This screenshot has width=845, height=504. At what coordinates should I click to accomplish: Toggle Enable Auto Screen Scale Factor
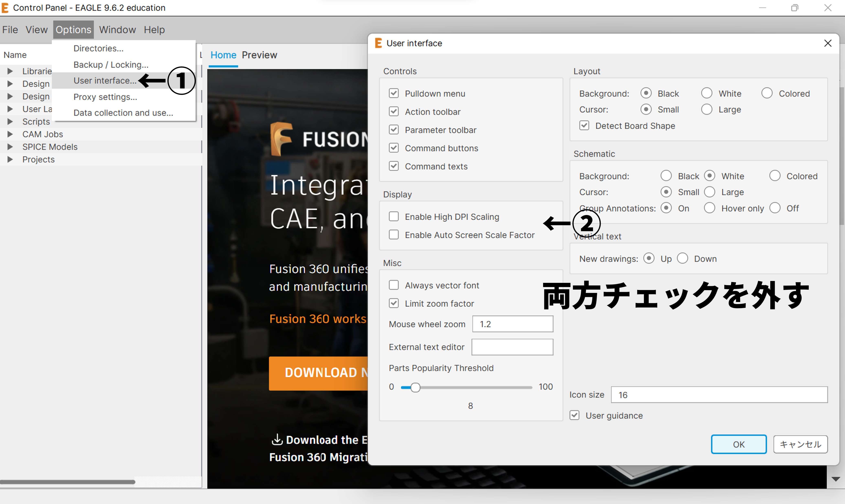coord(393,235)
